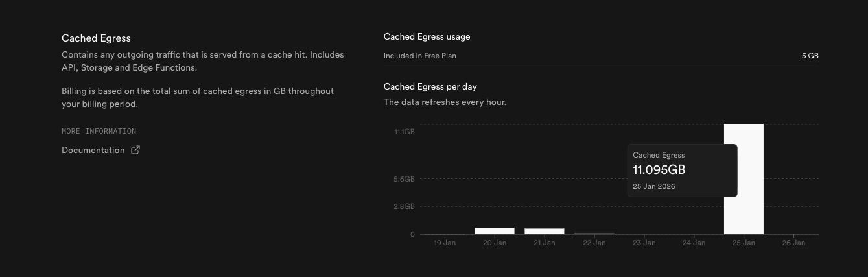Click the 11.1GB y-axis label

click(x=405, y=132)
